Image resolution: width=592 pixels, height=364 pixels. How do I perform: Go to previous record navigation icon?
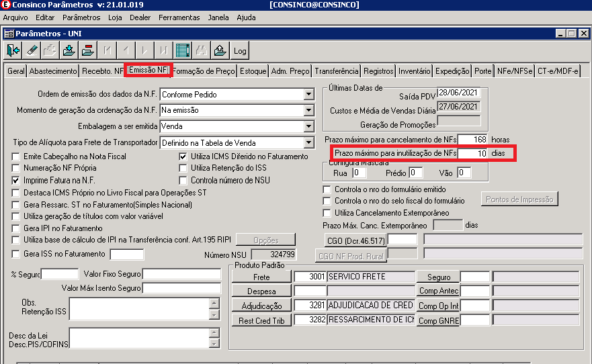tap(126, 50)
